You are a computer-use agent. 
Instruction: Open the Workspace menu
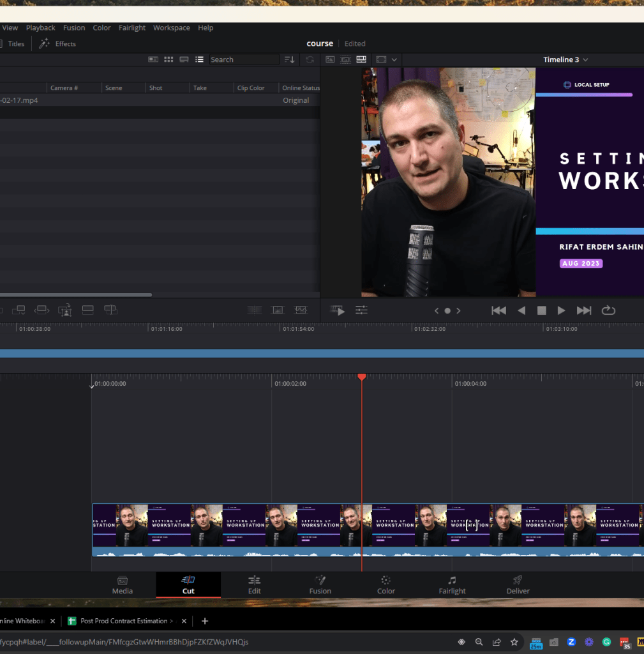tap(171, 27)
